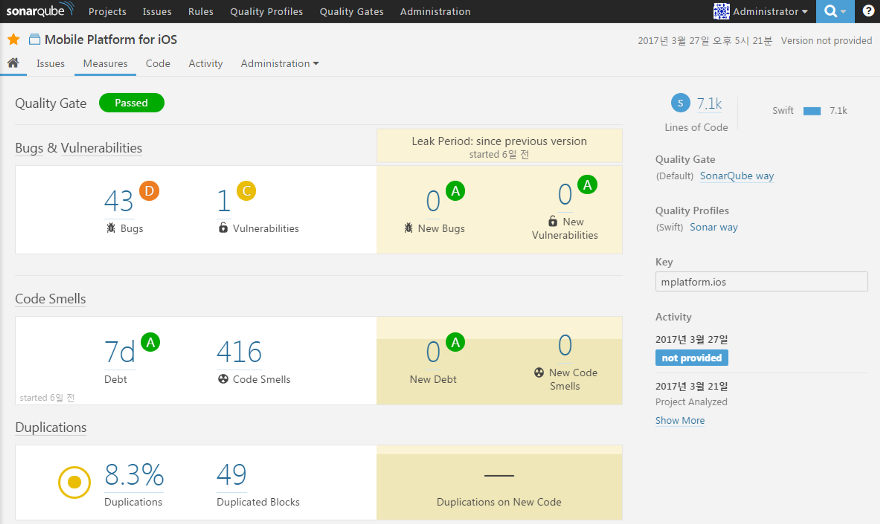Click the bug icon next to Bugs

click(111, 228)
